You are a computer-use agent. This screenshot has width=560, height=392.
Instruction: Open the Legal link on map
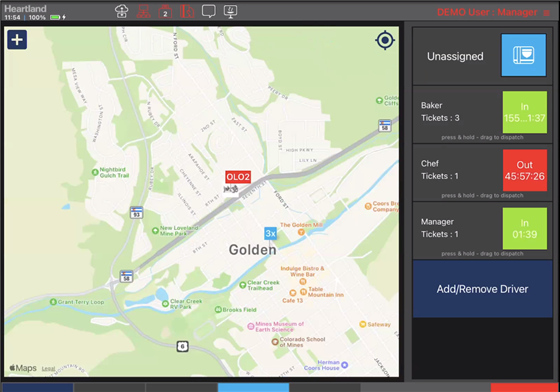tap(48, 368)
